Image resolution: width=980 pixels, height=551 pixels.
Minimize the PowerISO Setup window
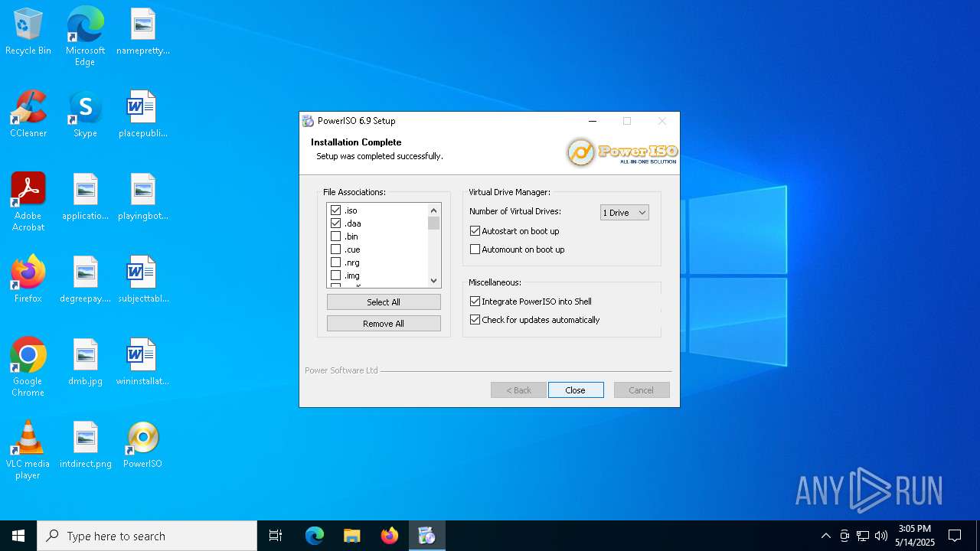[x=593, y=121]
